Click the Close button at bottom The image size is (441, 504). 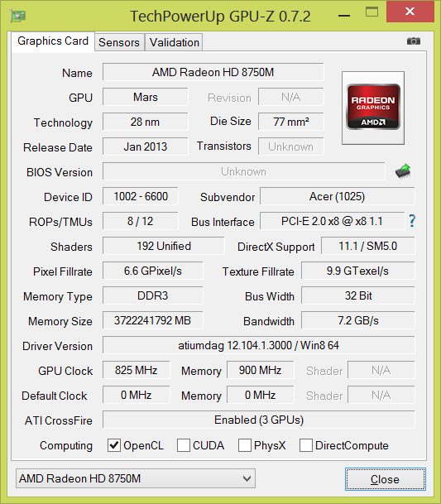tap(385, 479)
